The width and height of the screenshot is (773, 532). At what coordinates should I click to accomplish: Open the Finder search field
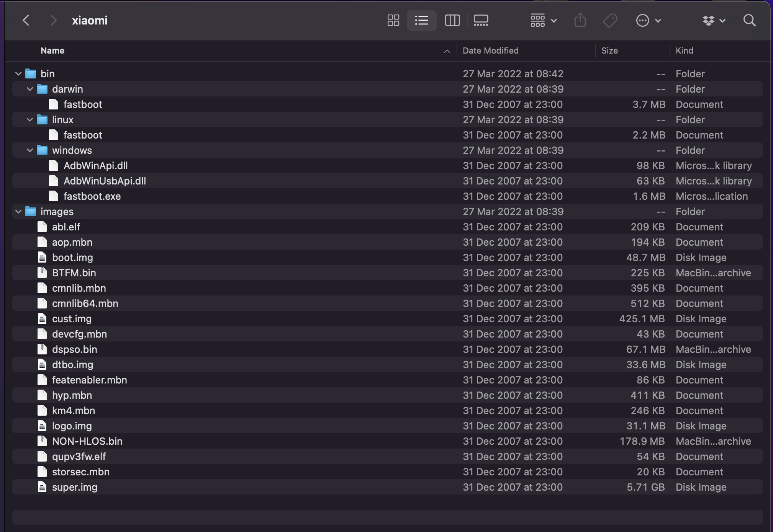(x=750, y=20)
